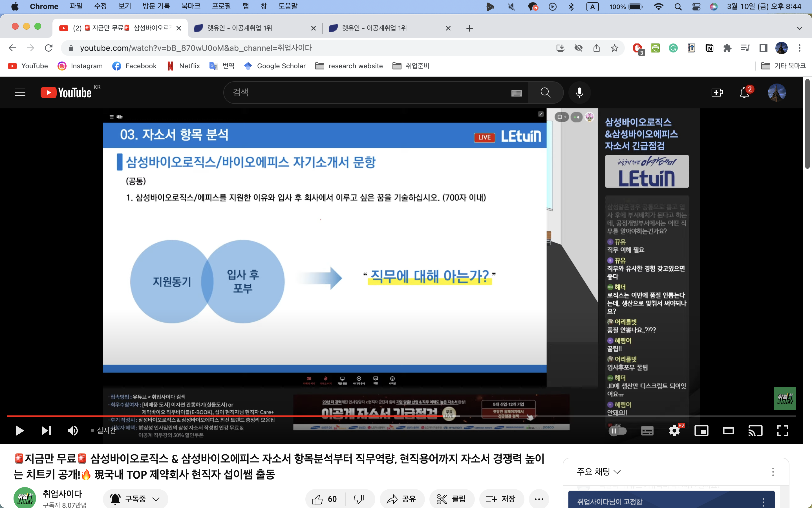This screenshot has height=508, width=812.
Task: Toggle Chrome side panel
Action: 763,48
